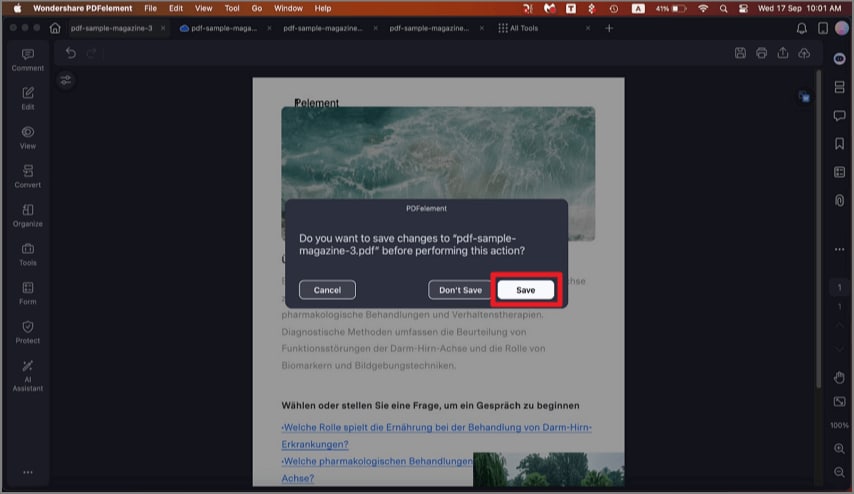Switch to the All Tools tab
Viewport: 854px width, 494px height.
click(518, 28)
